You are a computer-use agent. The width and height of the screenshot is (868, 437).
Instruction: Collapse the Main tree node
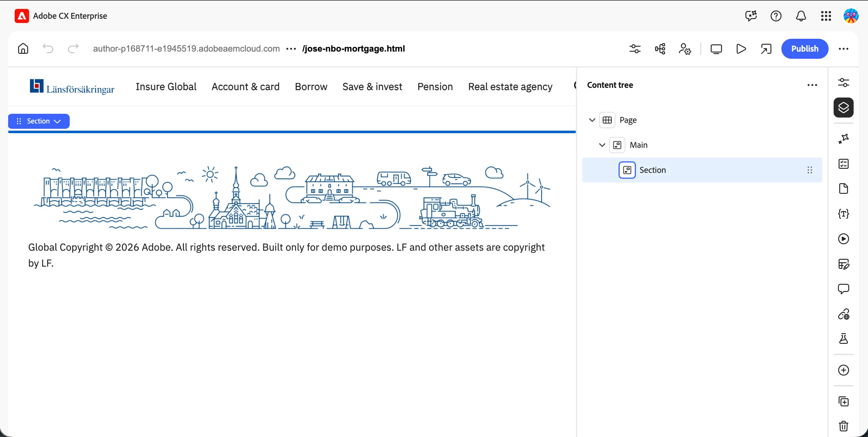point(602,145)
